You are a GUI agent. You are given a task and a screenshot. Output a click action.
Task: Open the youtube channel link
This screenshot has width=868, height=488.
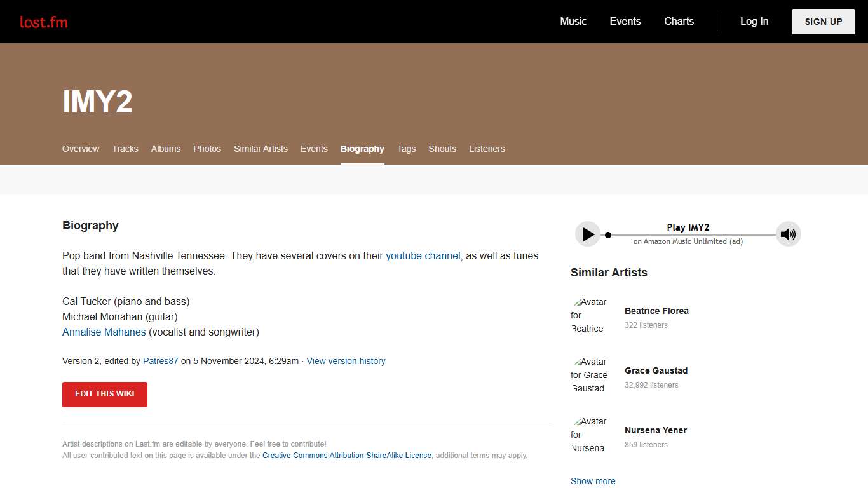(x=423, y=255)
